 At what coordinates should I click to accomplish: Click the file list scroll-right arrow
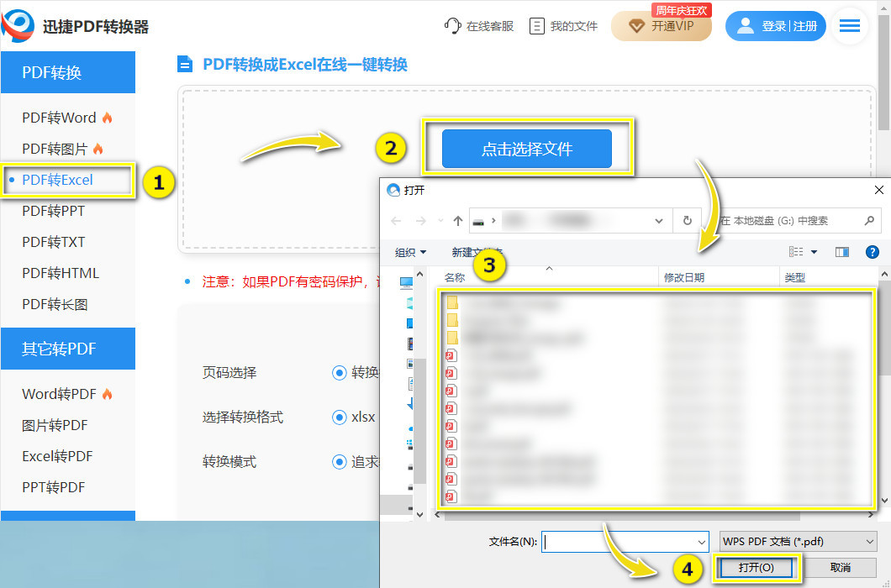point(871,515)
